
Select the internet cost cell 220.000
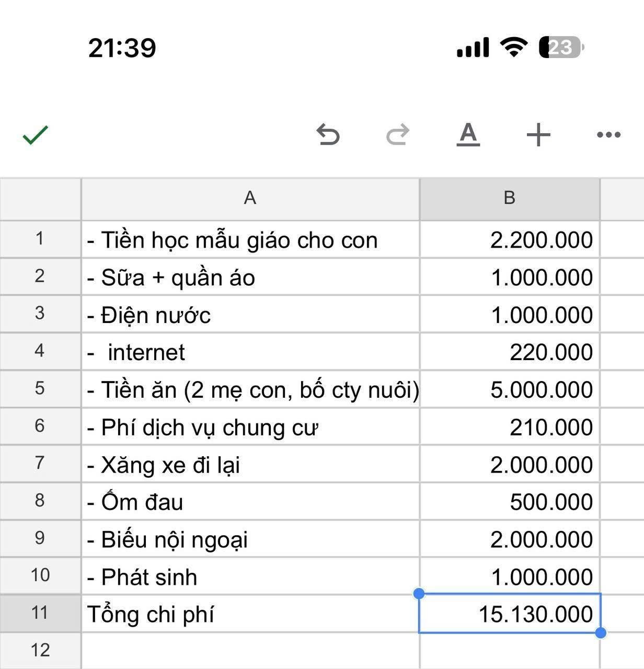[x=509, y=352]
